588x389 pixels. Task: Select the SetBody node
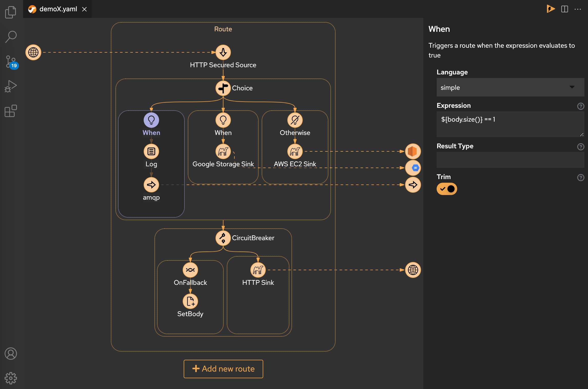190,301
